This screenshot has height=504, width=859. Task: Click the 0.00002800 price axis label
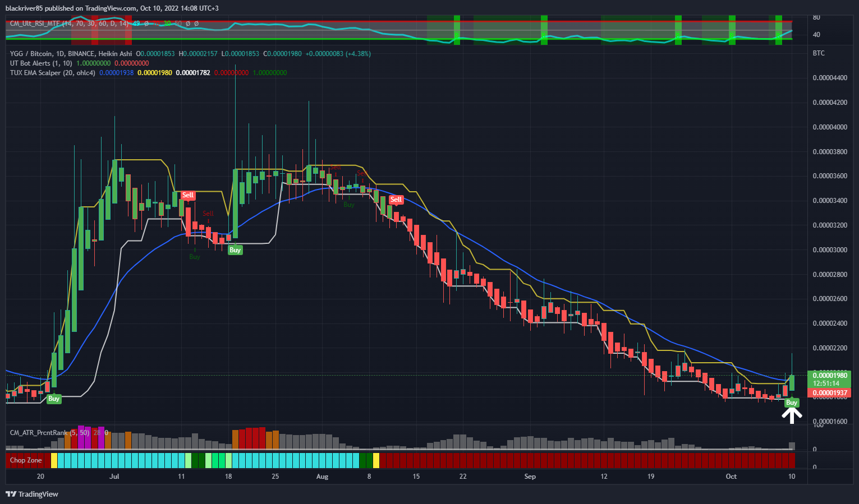(830, 275)
